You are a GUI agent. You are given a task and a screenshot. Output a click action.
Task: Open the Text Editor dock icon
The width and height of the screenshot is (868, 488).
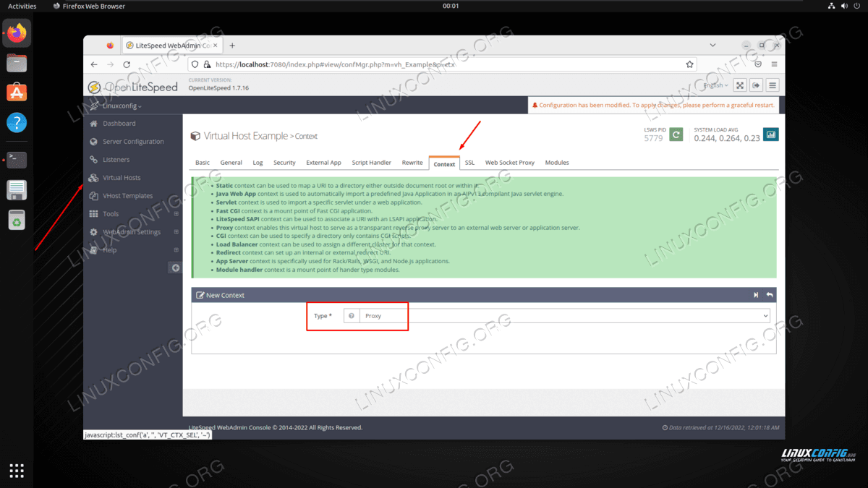(17, 189)
